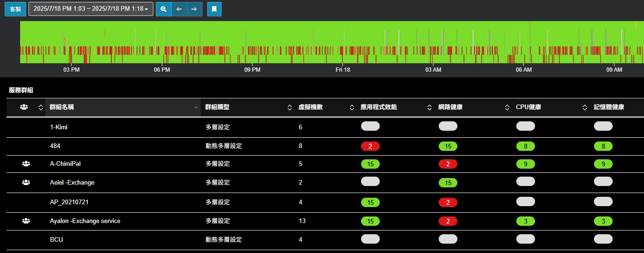Sort by 應用程式效能 column header
The height and width of the screenshot is (253, 644).
(379, 107)
